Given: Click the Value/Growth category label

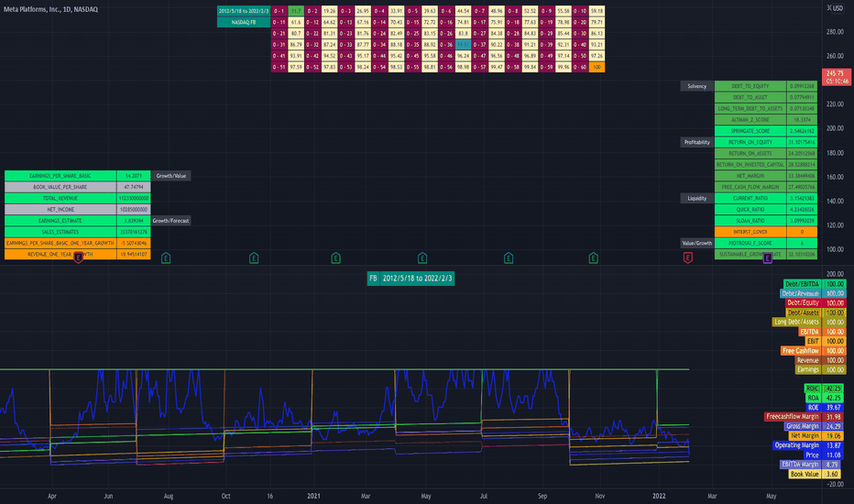Looking at the screenshot, I should pos(696,243).
